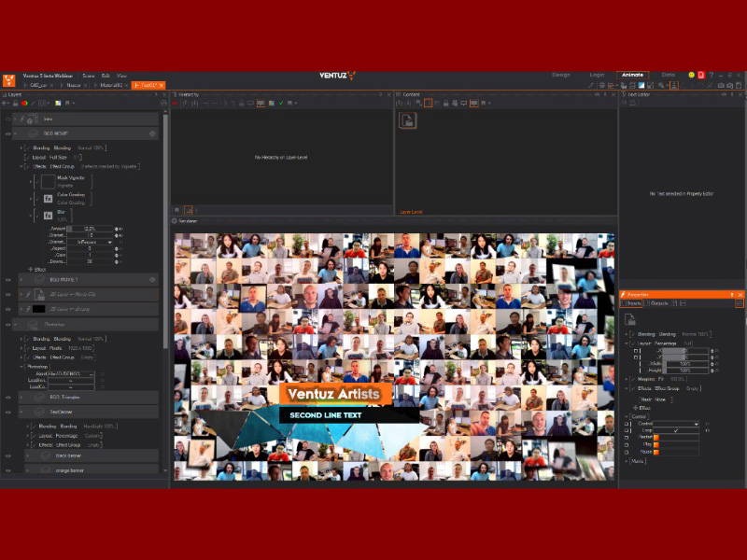The height and width of the screenshot is (560, 747).
Task: Click the fx icon of Blur effect
Action: tap(49, 216)
